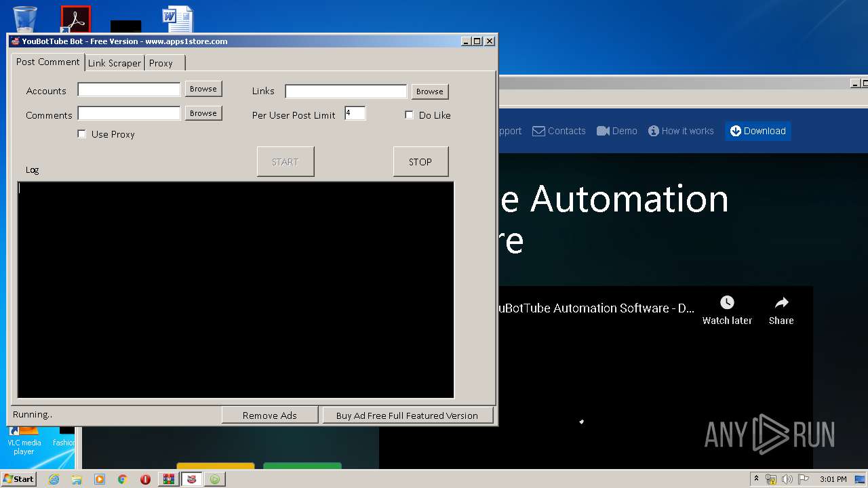868x488 pixels.
Task: Click the taskbar clock showing 3:01 PM
Action: [833, 479]
